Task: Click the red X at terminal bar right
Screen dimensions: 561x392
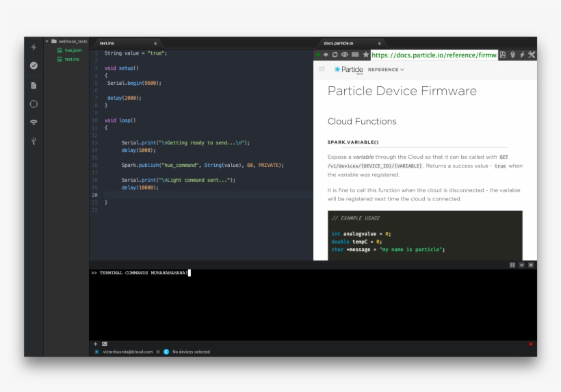Action: [531, 344]
